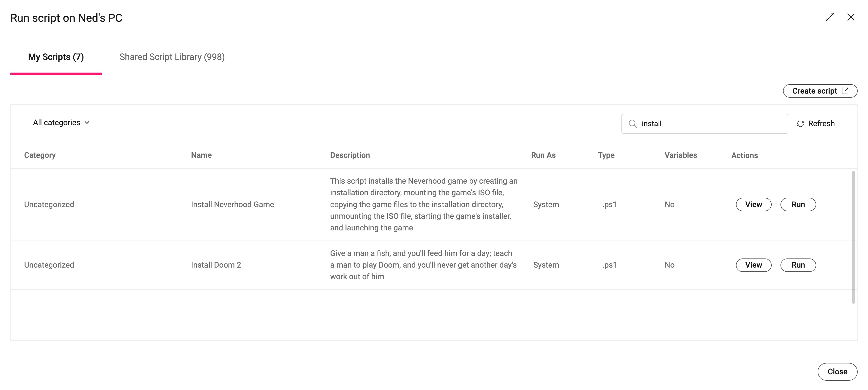The width and height of the screenshot is (868, 390).
Task: Click the script search input field
Action: pos(711,124)
